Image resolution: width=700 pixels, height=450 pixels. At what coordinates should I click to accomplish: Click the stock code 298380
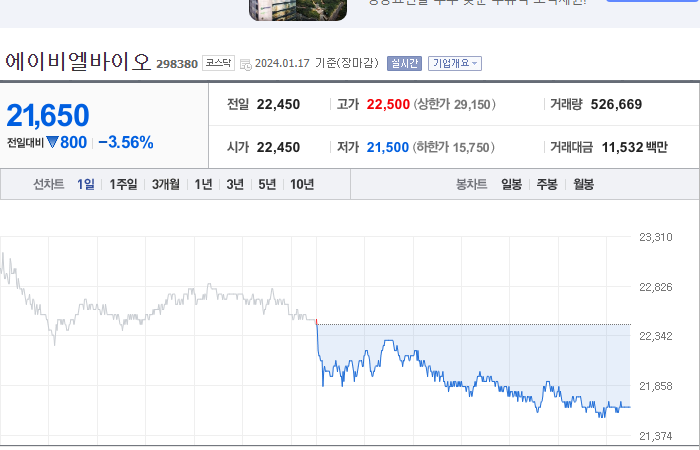click(177, 64)
